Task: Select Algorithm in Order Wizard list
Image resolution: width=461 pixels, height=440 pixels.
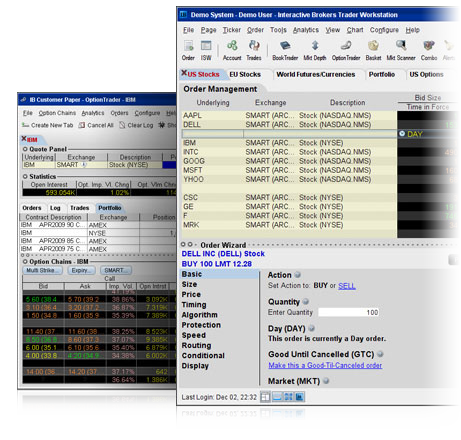Action: [x=200, y=315]
